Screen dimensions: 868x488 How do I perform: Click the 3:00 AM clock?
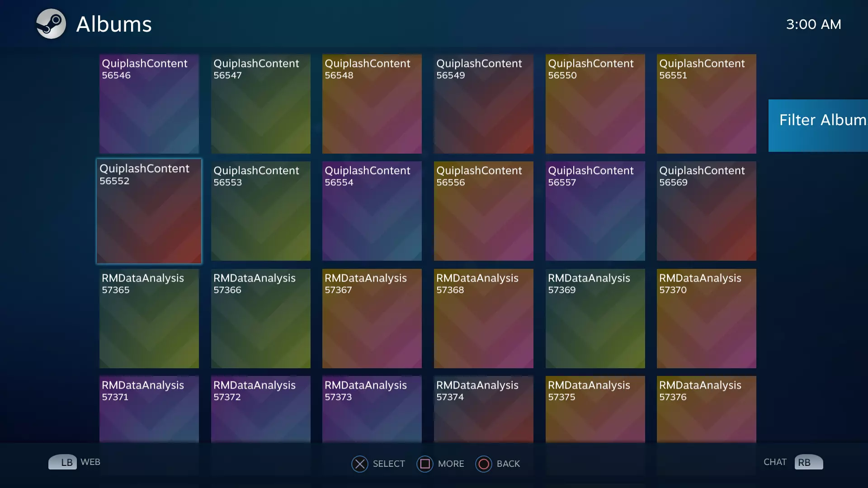pyautogui.click(x=813, y=24)
